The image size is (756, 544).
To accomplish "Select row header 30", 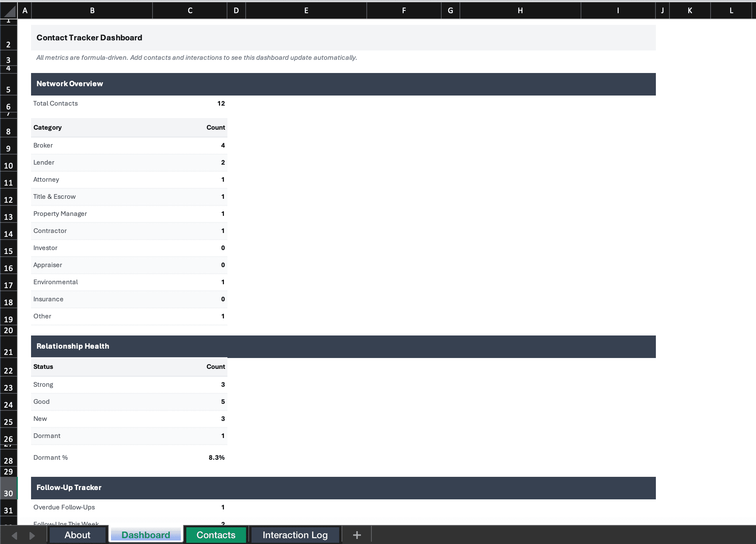I will pos(9,493).
